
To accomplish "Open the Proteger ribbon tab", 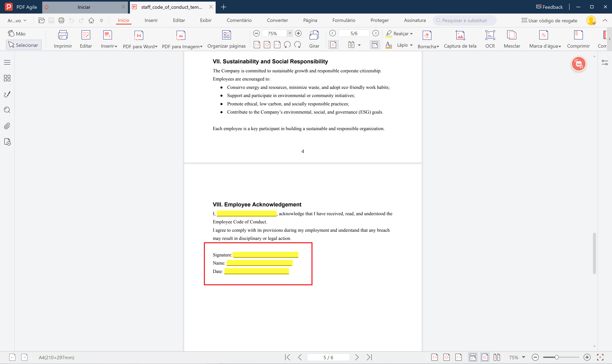I will [x=379, y=20].
